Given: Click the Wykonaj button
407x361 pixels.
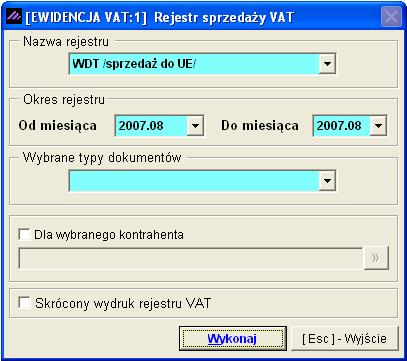Looking at the screenshot, I should click(233, 338).
